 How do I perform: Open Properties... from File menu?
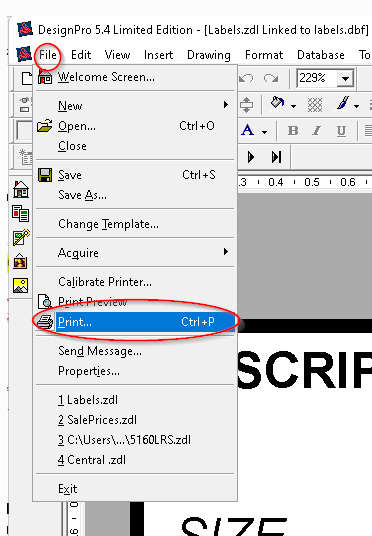tap(135, 371)
